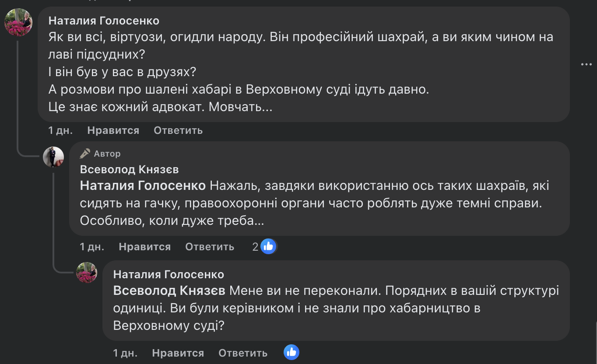Click the 1 дн. timestamp under the author's reply

[92, 247]
